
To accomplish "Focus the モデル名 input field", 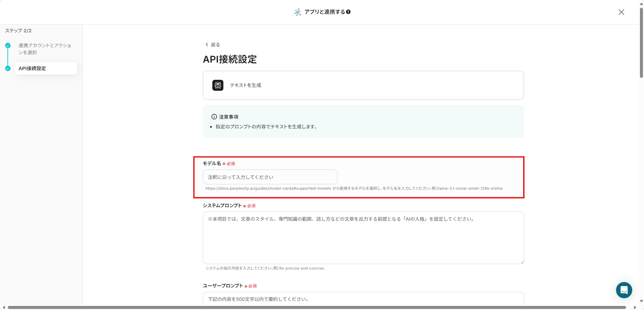I will click(270, 177).
